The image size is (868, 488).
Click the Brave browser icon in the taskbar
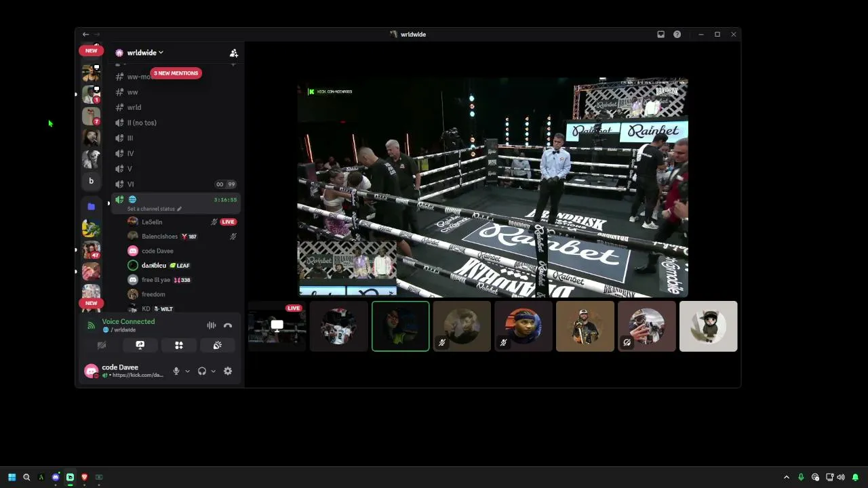[x=84, y=477]
